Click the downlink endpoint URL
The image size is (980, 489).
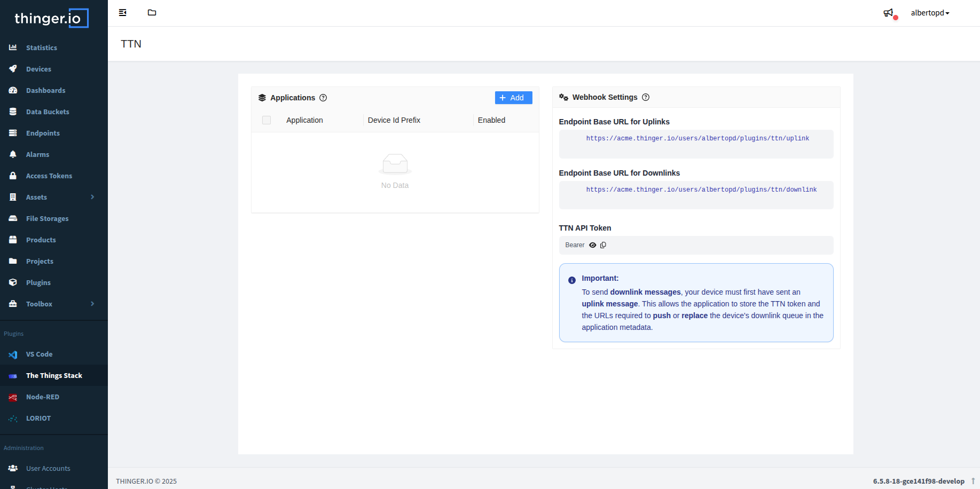click(x=701, y=190)
